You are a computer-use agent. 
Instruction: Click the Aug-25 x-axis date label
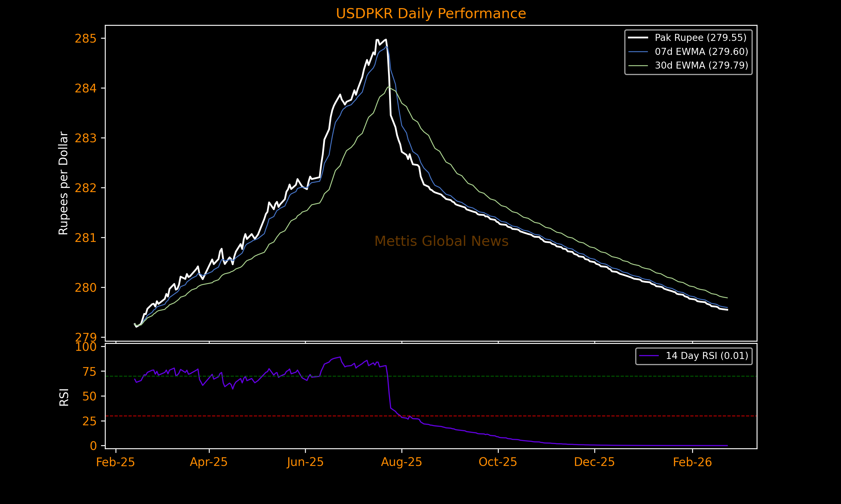[401, 462]
